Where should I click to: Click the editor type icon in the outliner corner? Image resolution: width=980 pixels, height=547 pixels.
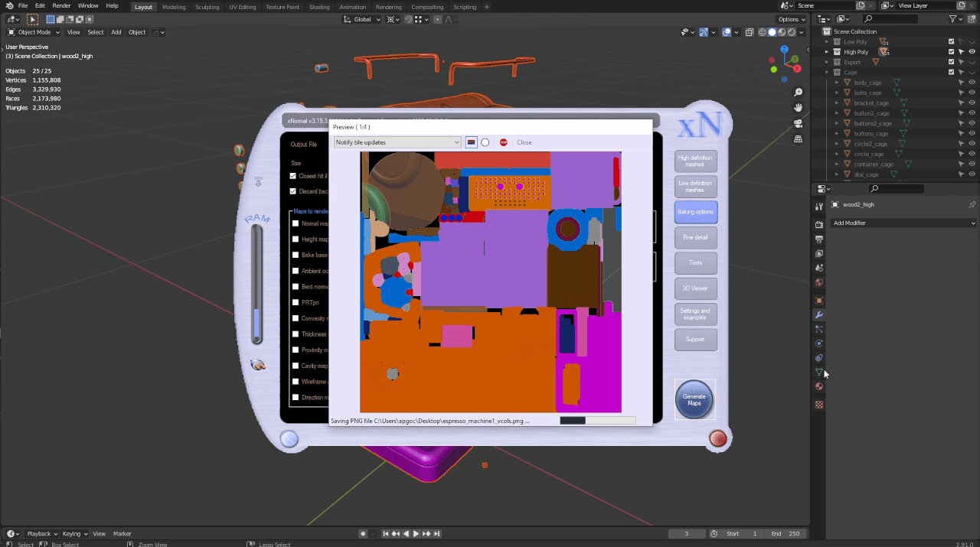(x=823, y=19)
